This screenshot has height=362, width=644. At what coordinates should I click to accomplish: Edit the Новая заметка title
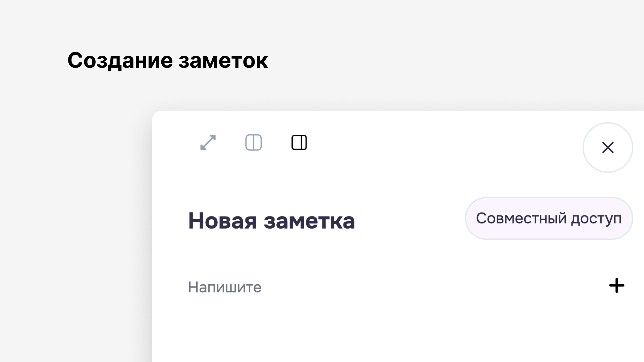[x=271, y=221]
